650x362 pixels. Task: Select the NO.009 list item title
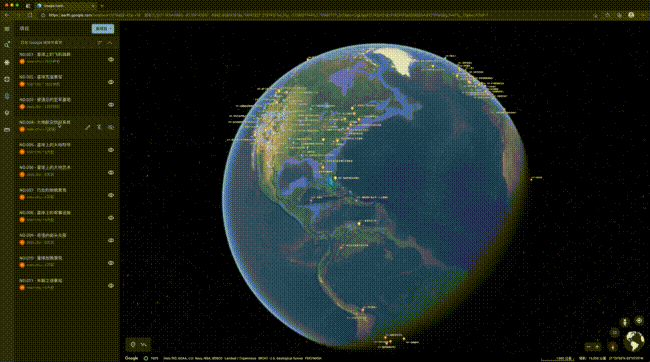(43, 236)
